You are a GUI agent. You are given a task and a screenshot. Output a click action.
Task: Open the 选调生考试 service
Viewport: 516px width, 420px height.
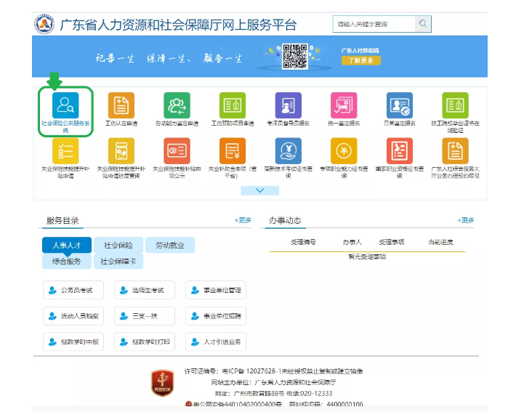[x=145, y=290]
